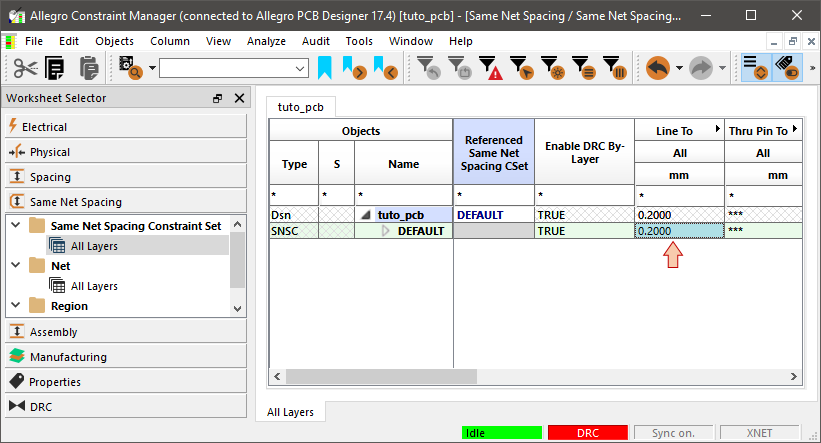Open the Edit menu

[69, 41]
